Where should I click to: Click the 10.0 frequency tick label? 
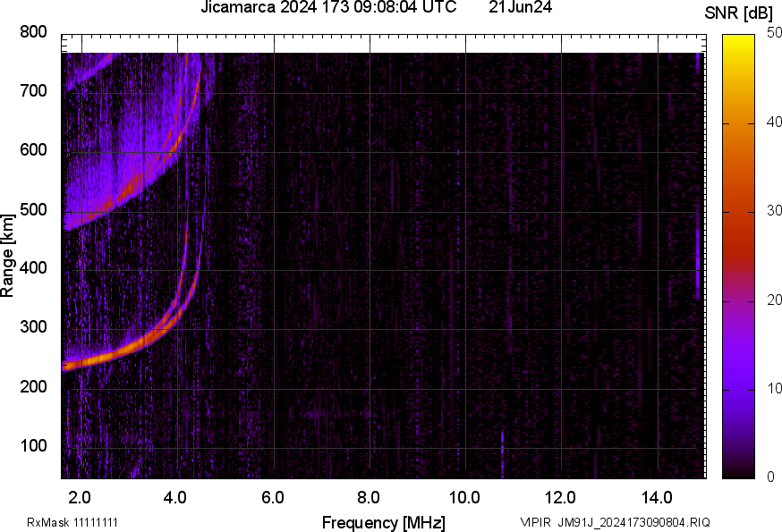(465, 496)
